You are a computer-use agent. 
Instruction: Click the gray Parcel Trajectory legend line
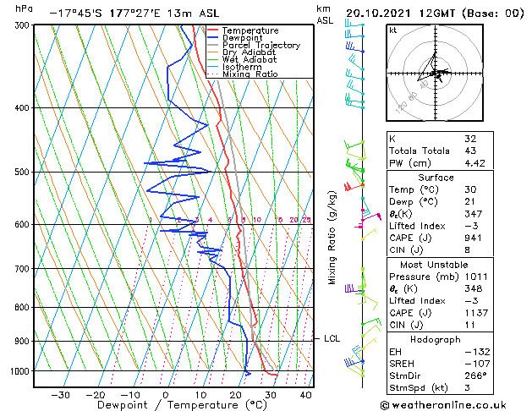click(x=212, y=45)
